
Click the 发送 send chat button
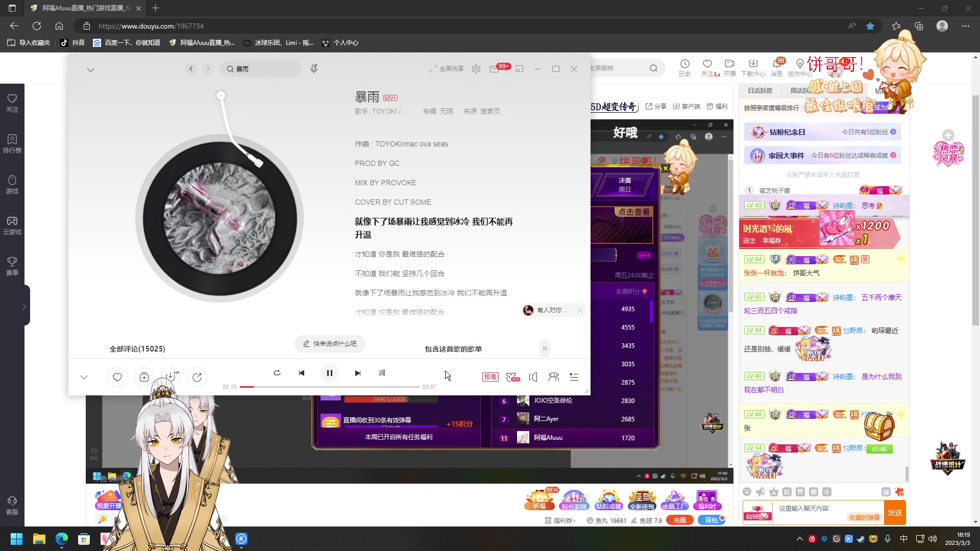coord(895,513)
